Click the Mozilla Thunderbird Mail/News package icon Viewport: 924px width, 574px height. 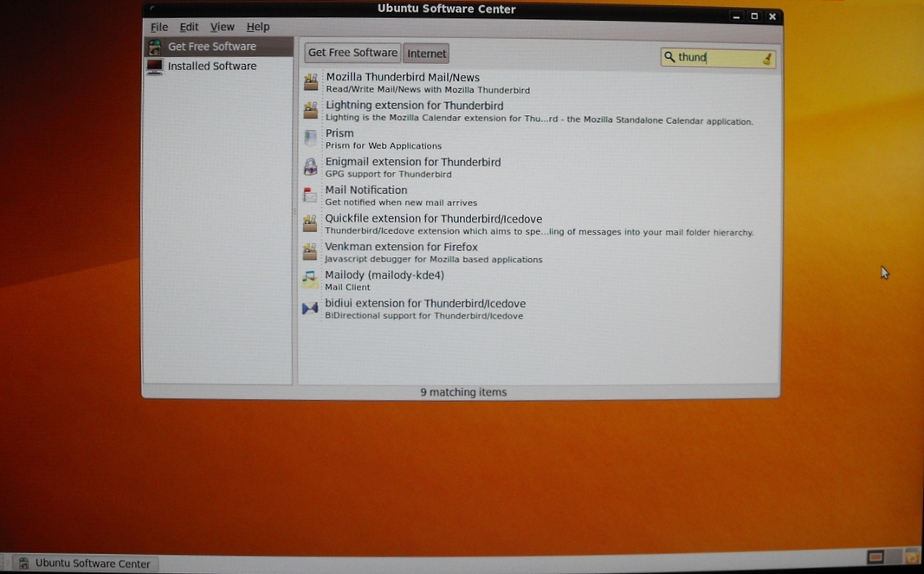[311, 82]
